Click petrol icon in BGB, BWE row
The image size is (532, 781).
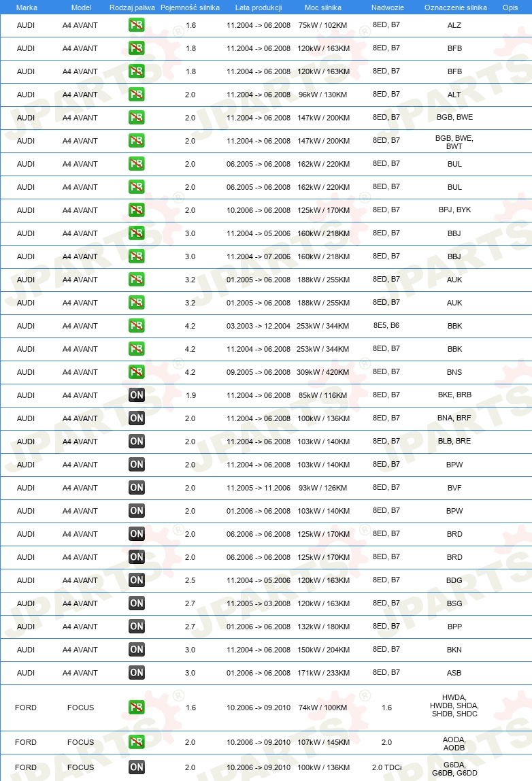[x=137, y=118]
